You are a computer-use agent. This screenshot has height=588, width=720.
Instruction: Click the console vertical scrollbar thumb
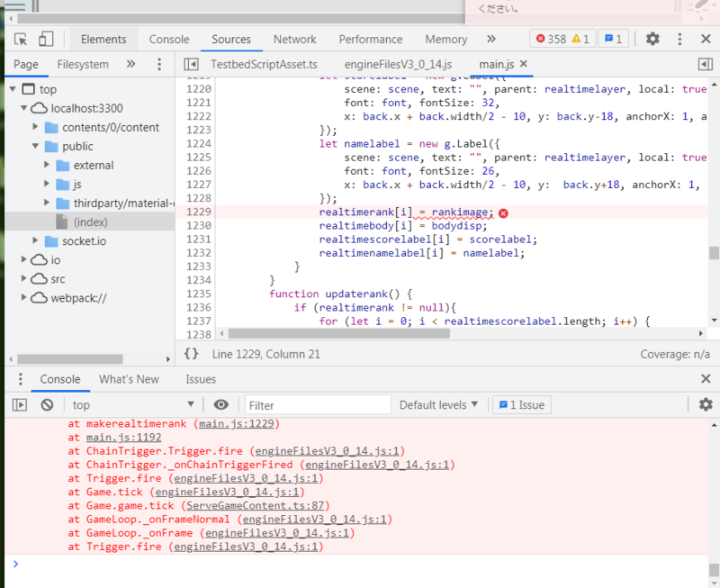coord(714,570)
